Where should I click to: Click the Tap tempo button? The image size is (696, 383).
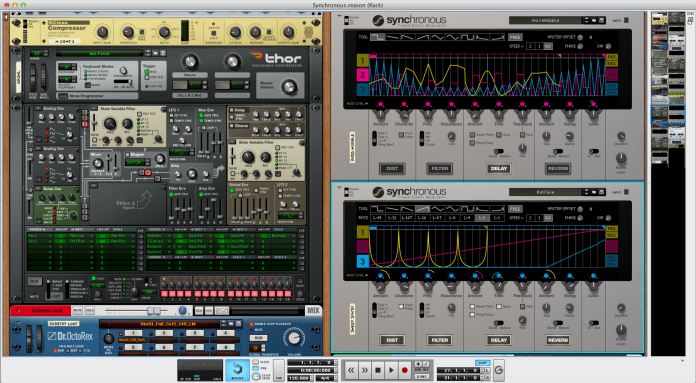[x=278, y=369]
